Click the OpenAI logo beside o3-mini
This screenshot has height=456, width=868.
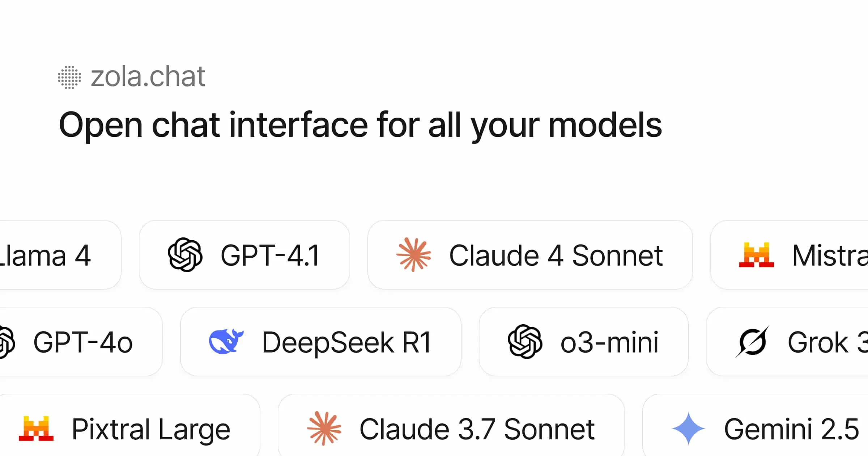[525, 341]
